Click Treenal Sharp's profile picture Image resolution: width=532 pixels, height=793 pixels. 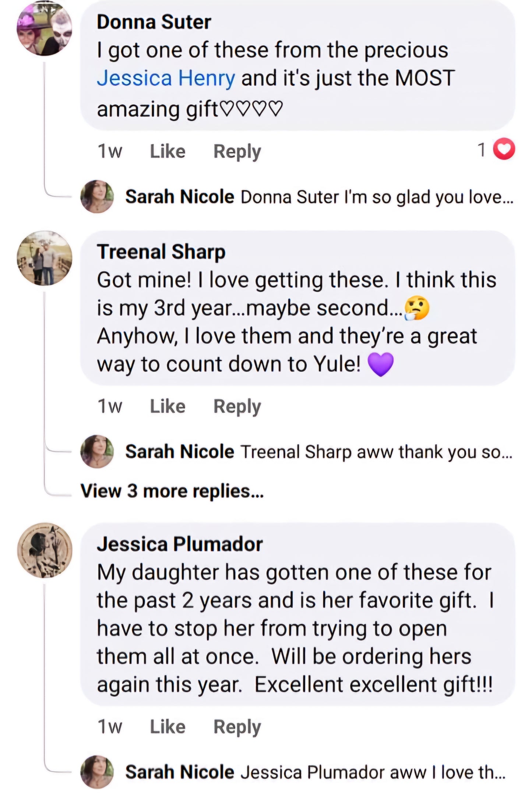click(x=45, y=258)
